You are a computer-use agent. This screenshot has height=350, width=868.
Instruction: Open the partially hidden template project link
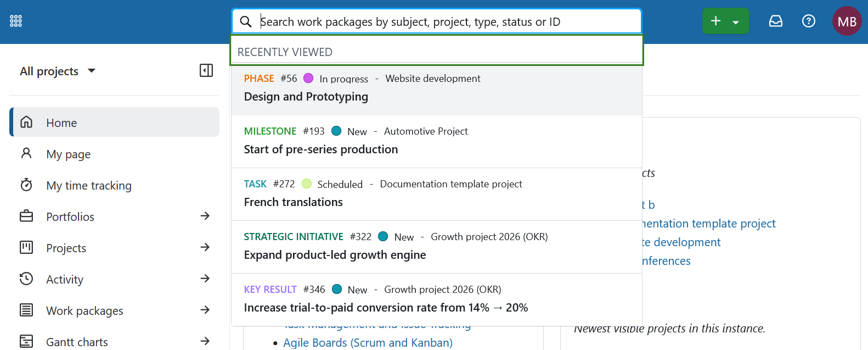(709, 224)
